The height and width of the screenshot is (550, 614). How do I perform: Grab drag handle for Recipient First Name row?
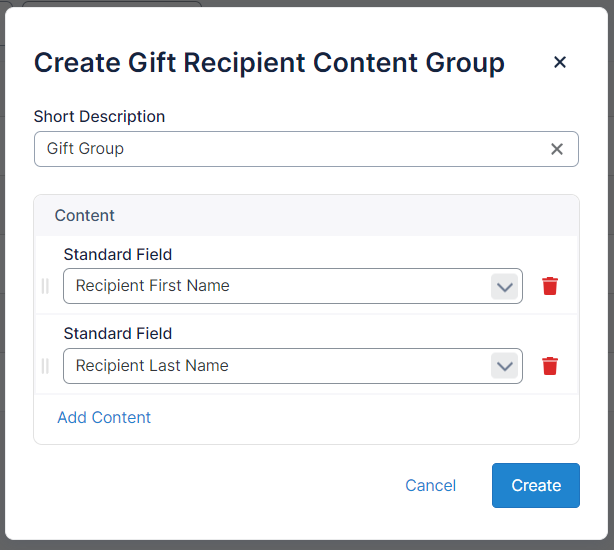(x=45, y=286)
